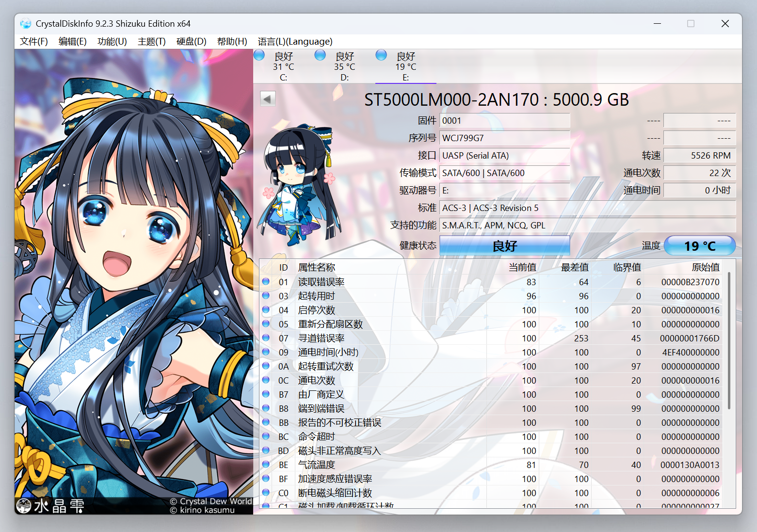Click status dot for attribute 03 起转用时
The width and height of the screenshot is (757, 532).
pos(266,295)
